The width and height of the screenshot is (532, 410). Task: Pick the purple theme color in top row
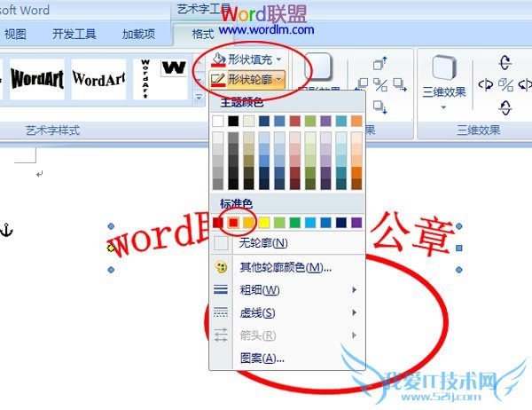[x=325, y=121]
